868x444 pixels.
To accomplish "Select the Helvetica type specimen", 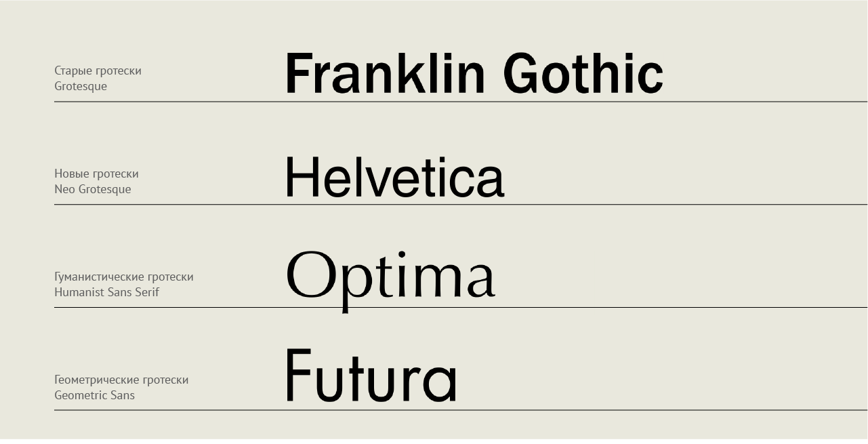I will 395,177.
